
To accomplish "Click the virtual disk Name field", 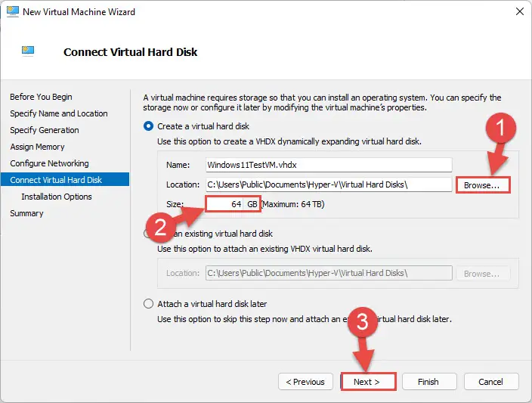I will pyautogui.click(x=329, y=165).
